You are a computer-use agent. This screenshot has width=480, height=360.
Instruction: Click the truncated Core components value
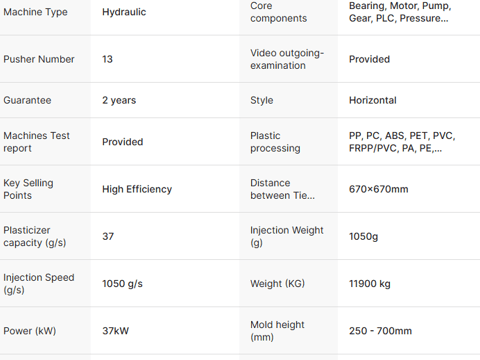click(400, 12)
